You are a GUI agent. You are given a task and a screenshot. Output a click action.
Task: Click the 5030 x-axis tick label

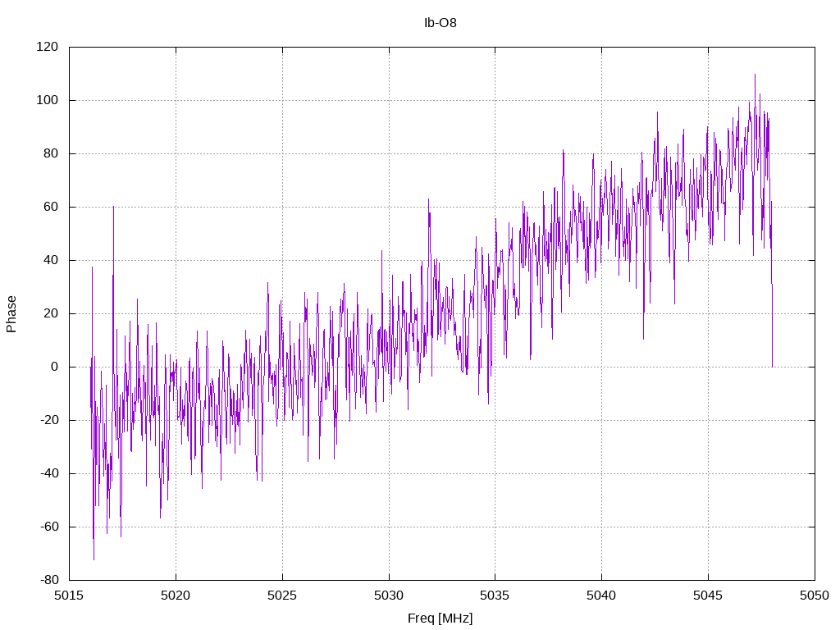[389, 596]
